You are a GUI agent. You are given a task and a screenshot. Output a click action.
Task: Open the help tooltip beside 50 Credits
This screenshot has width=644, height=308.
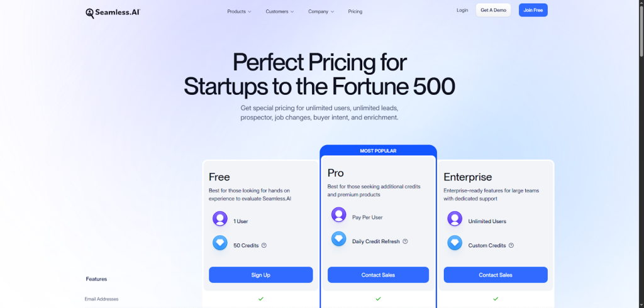(264, 245)
